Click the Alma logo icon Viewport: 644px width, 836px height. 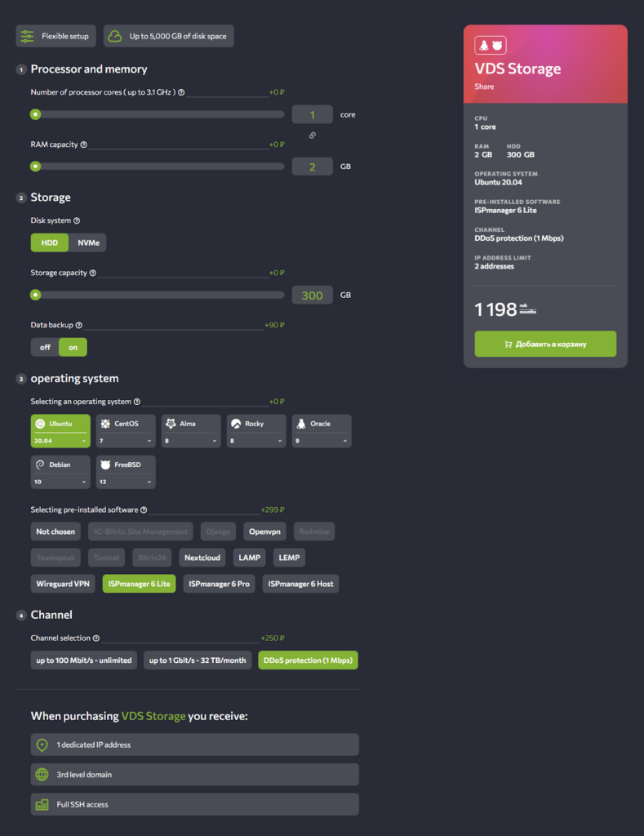[171, 424]
